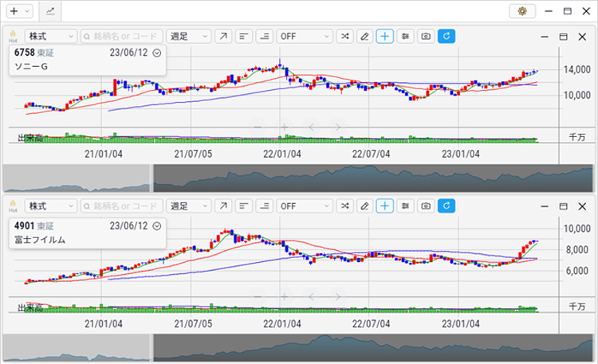
Task: Click the Hot flame icon in bottom chart
Action: coord(13,205)
